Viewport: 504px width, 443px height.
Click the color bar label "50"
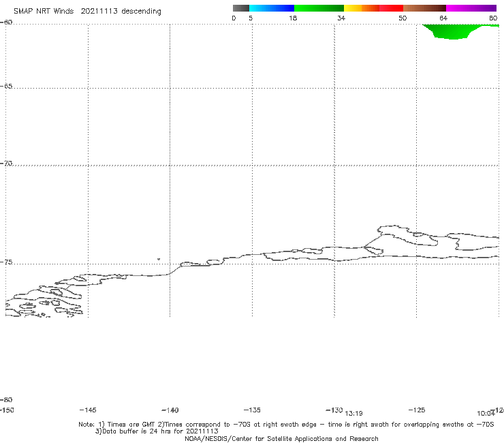(x=403, y=18)
